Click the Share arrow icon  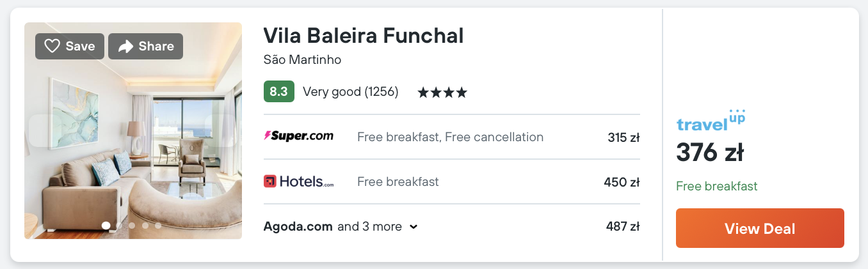[126, 46]
